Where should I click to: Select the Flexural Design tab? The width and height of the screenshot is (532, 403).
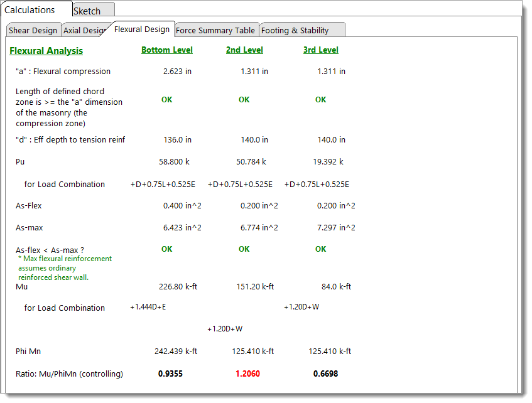[x=142, y=30]
